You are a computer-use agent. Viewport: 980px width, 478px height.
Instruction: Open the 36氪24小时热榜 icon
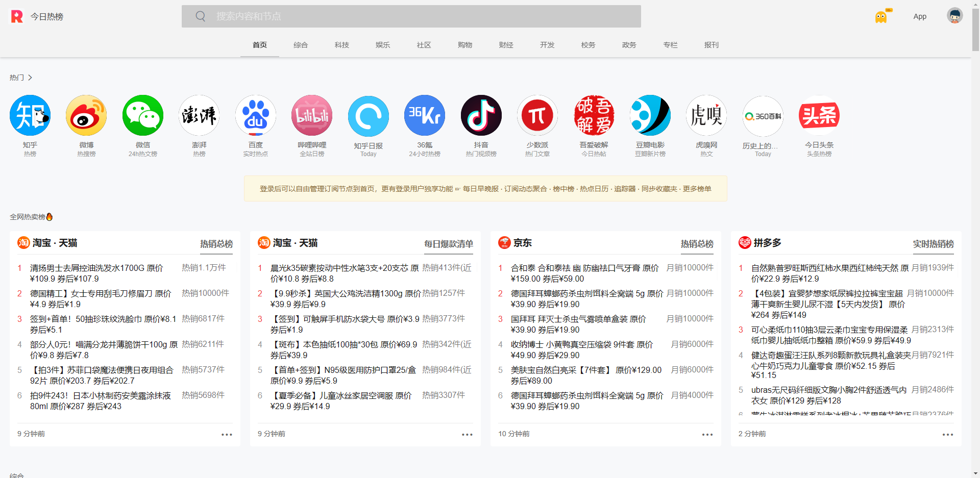pyautogui.click(x=425, y=115)
